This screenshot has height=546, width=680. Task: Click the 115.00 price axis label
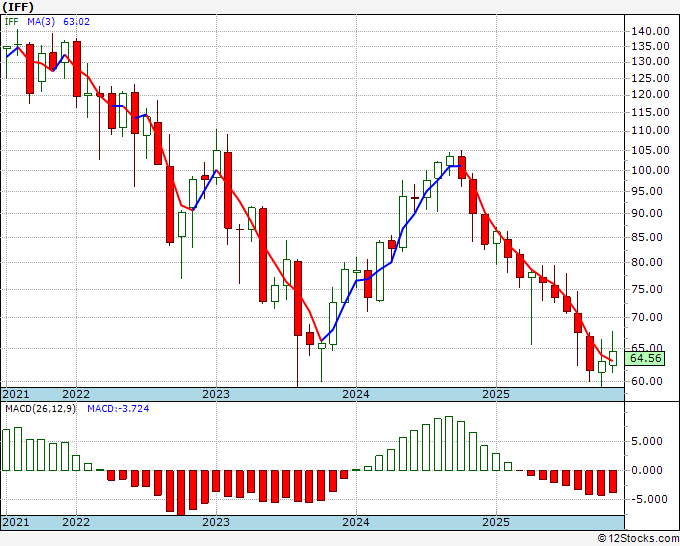click(650, 112)
